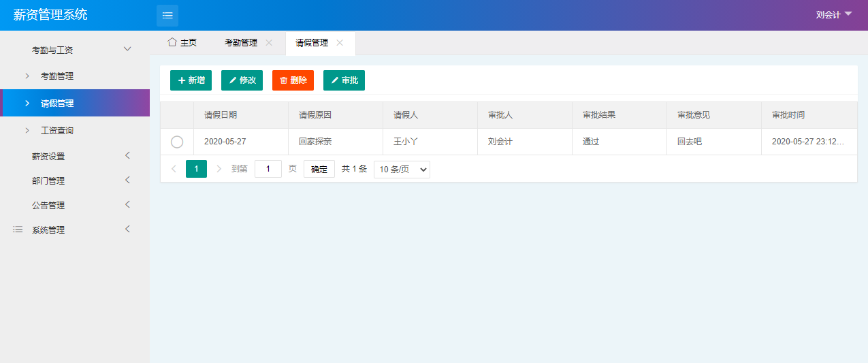The width and height of the screenshot is (868, 363).
Task: Select the radio button for 2020-05-27 row
Action: 177,142
